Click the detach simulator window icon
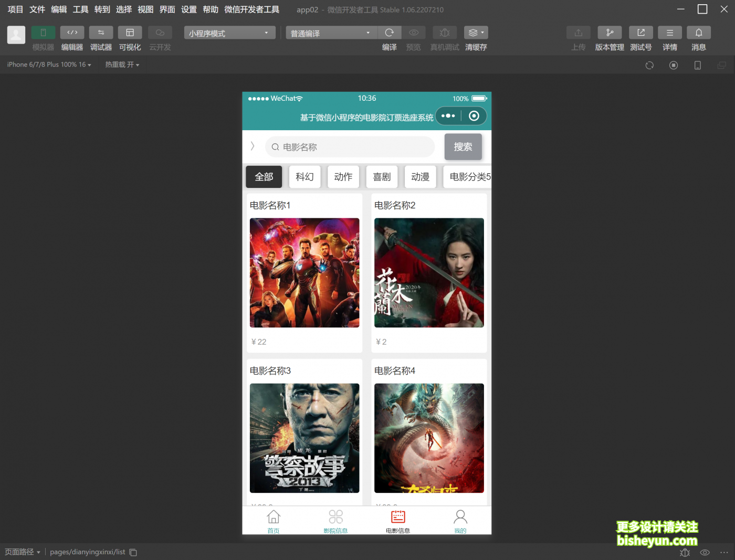 click(x=722, y=65)
